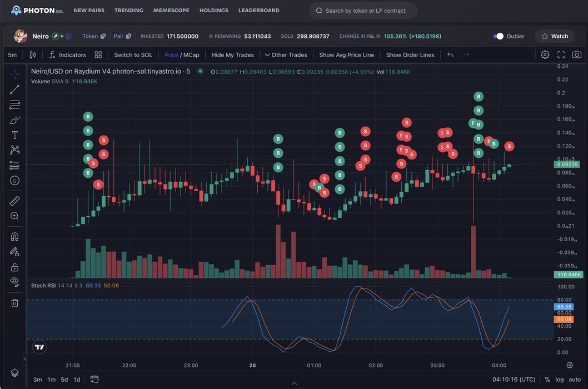Screen dimensions: 588x389
Task: Open the candlestick chart type selector
Action: click(x=33, y=55)
